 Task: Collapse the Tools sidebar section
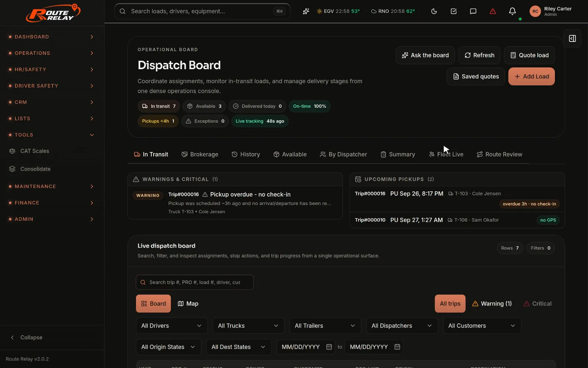tap(52, 135)
